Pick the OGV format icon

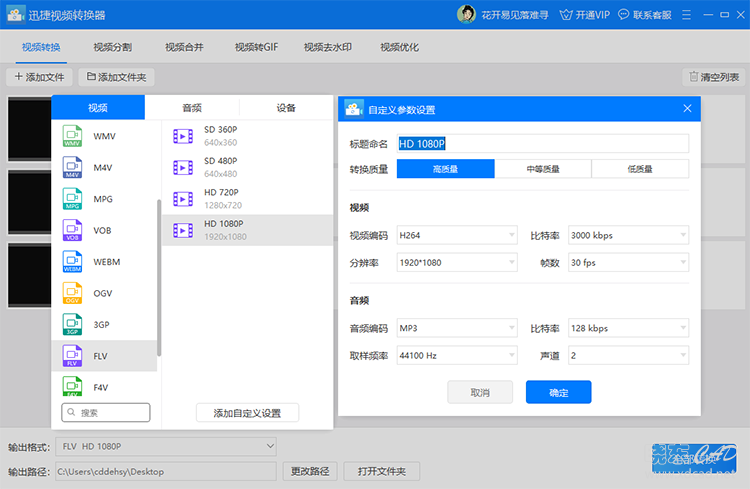[72, 293]
